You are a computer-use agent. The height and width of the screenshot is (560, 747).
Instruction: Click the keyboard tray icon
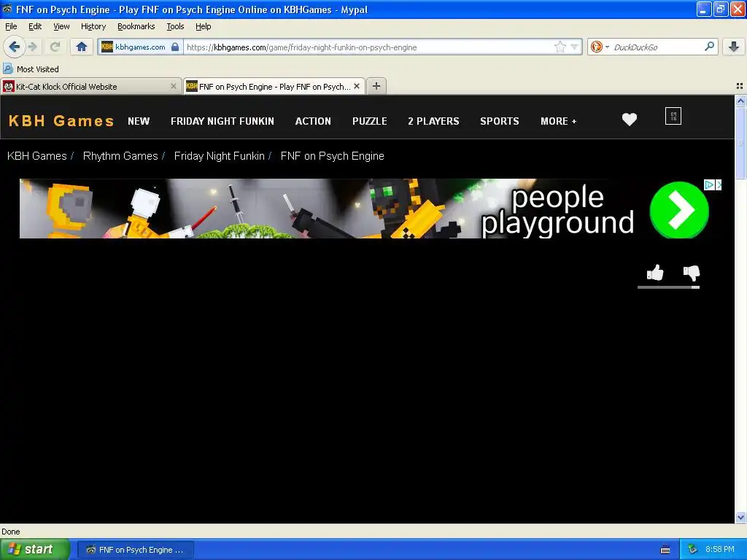tap(665, 550)
